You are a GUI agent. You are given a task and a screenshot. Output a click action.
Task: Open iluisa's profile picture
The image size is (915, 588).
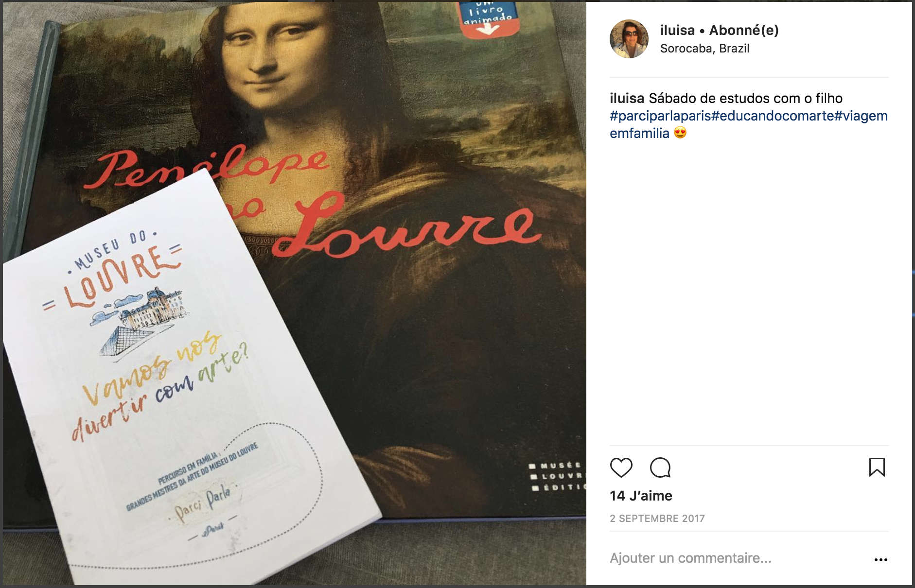pyautogui.click(x=629, y=39)
